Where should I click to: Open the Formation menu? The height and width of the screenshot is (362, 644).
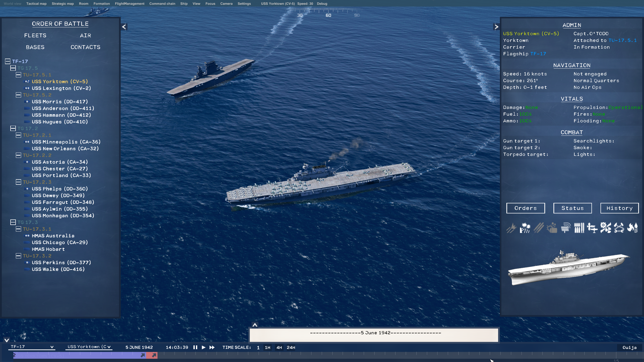point(102,4)
